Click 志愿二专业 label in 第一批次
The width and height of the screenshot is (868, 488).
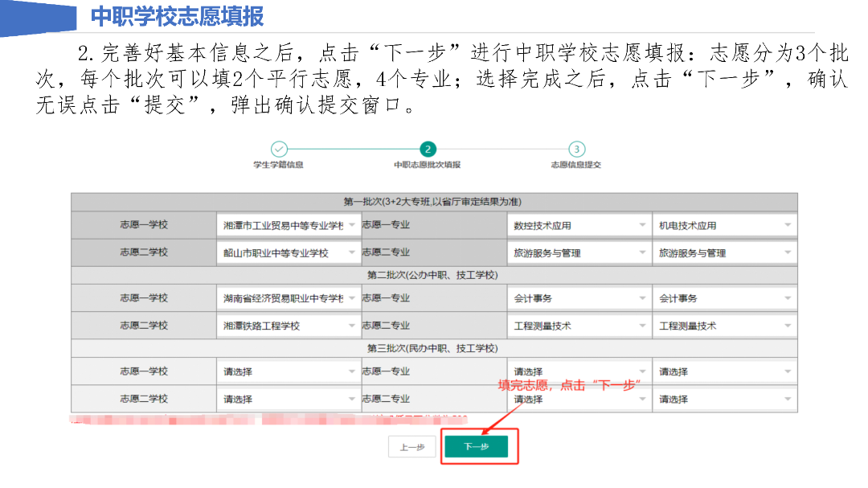[x=386, y=252]
